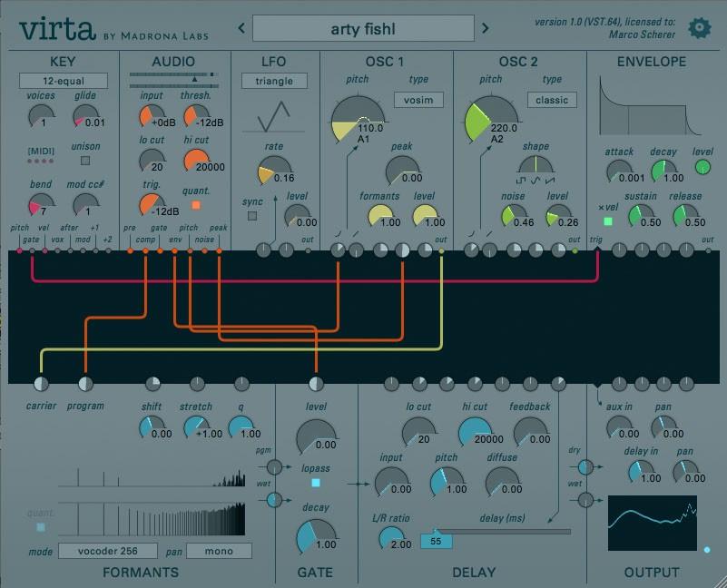The image size is (727, 588).
Task: Click the L/R ratio dial
Action: tap(392, 538)
